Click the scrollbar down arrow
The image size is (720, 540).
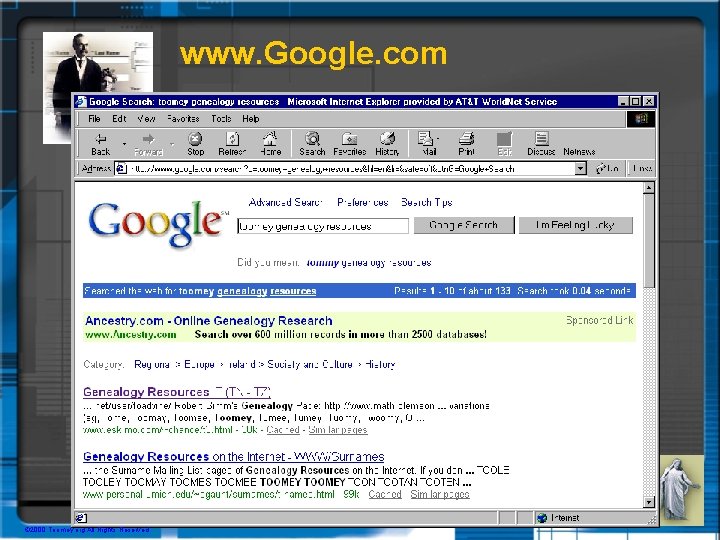click(x=648, y=502)
